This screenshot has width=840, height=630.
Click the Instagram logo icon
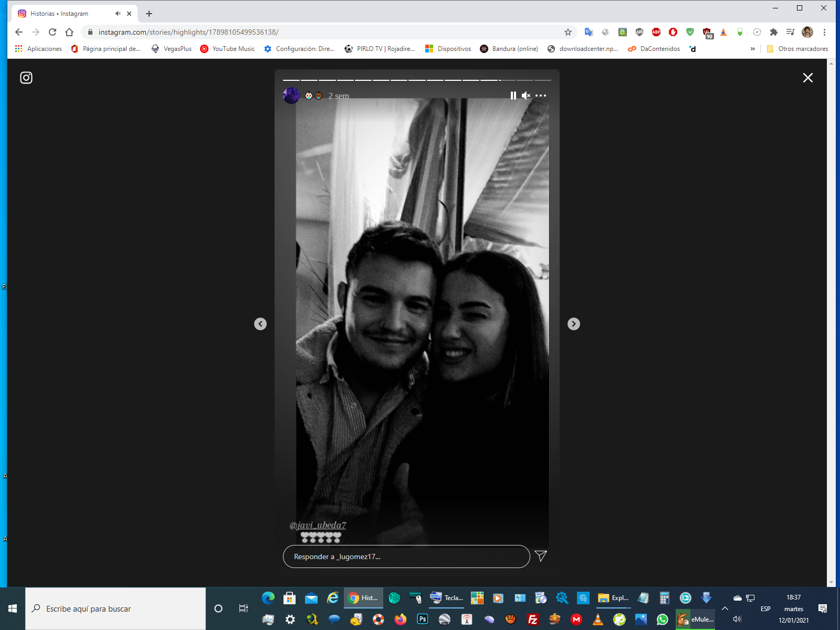pyautogui.click(x=26, y=78)
